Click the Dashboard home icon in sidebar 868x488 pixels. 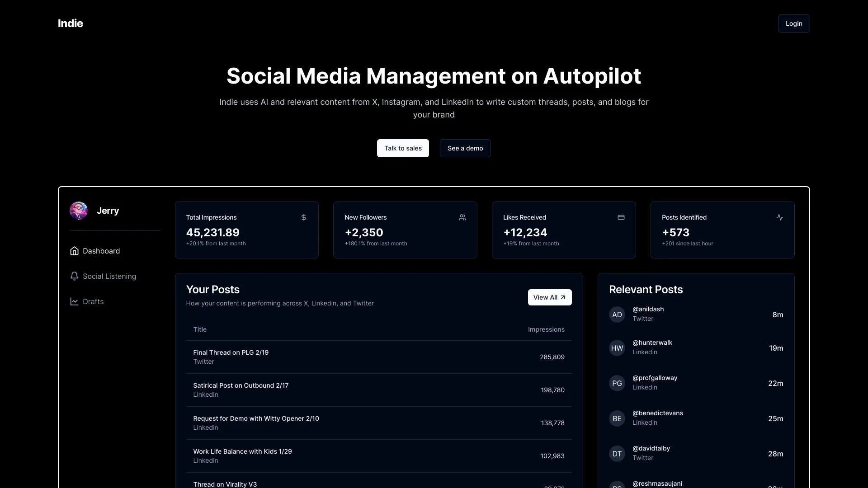click(75, 251)
